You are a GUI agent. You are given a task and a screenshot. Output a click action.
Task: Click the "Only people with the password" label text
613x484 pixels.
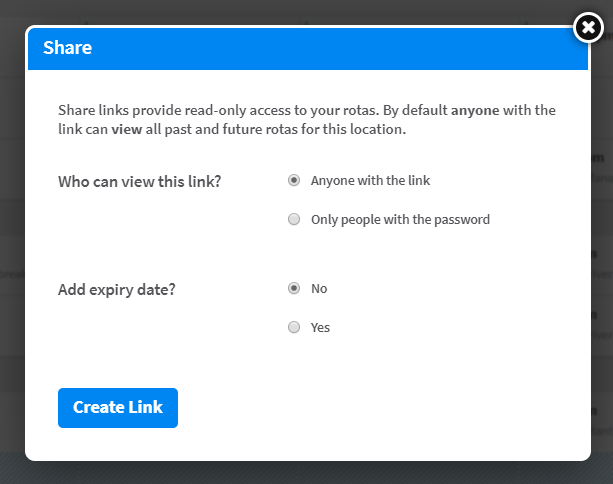[400, 219]
